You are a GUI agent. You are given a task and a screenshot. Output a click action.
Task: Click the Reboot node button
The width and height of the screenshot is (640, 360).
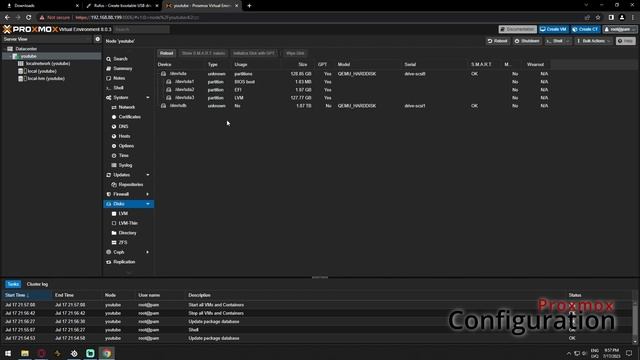click(x=498, y=41)
